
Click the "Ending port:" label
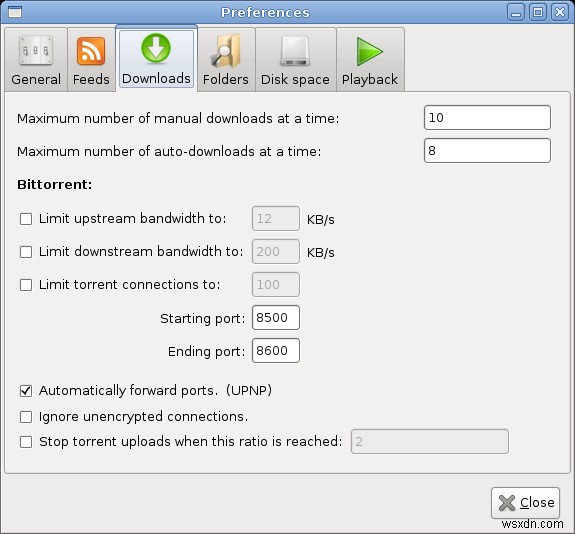[206, 351]
